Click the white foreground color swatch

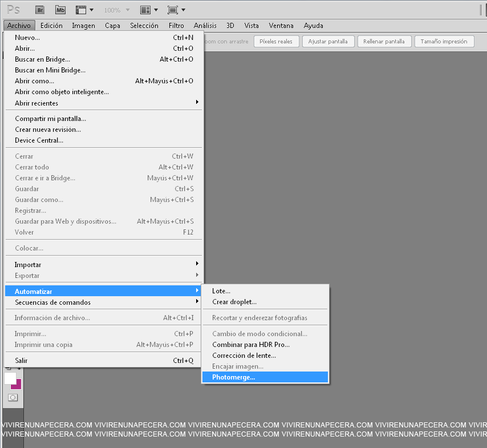(x=10, y=378)
